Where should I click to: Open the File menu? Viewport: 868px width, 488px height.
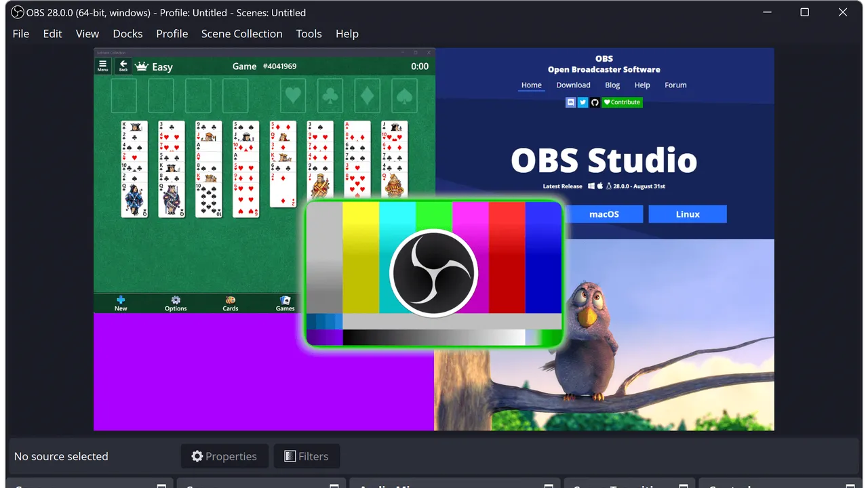click(x=21, y=34)
